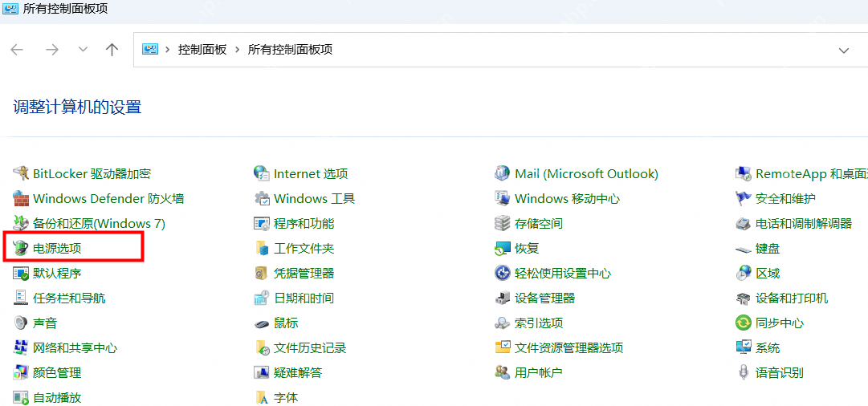Open the recent locations dropdown chevron
The image size is (868, 406).
(83, 50)
